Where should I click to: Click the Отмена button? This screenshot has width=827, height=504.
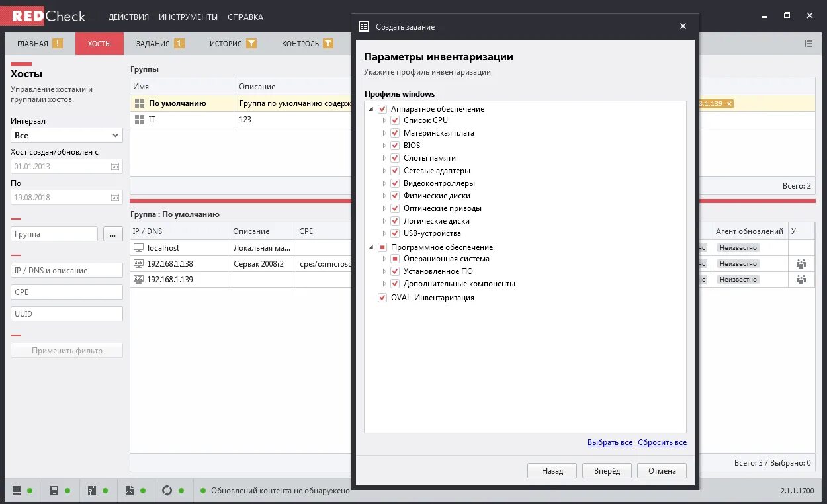click(x=662, y=471)
